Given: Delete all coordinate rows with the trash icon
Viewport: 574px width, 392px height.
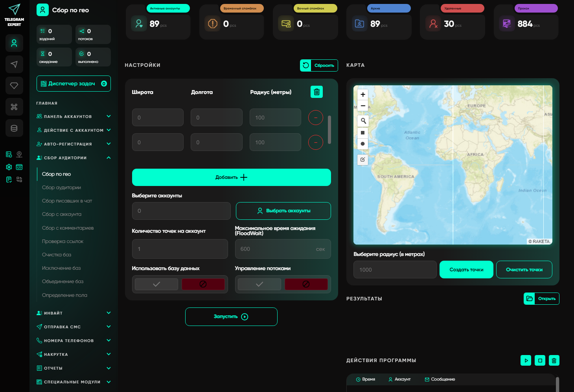Looking at the screenshot, I should [x=316, y=92].
